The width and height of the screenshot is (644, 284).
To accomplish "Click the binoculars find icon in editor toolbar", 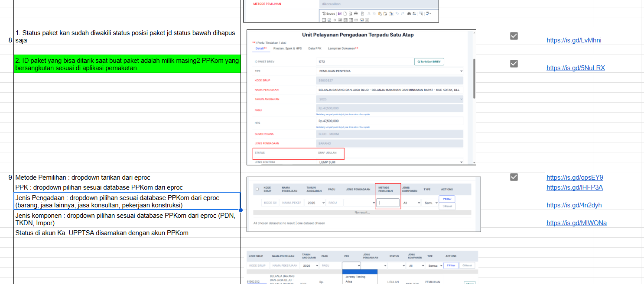I will pyautogui.click(x=409, y=13).
